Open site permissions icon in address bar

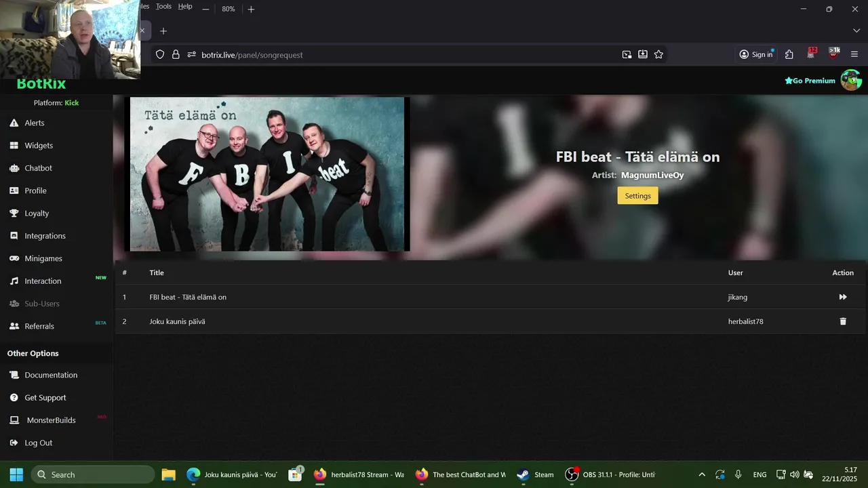tap(192, 54)
